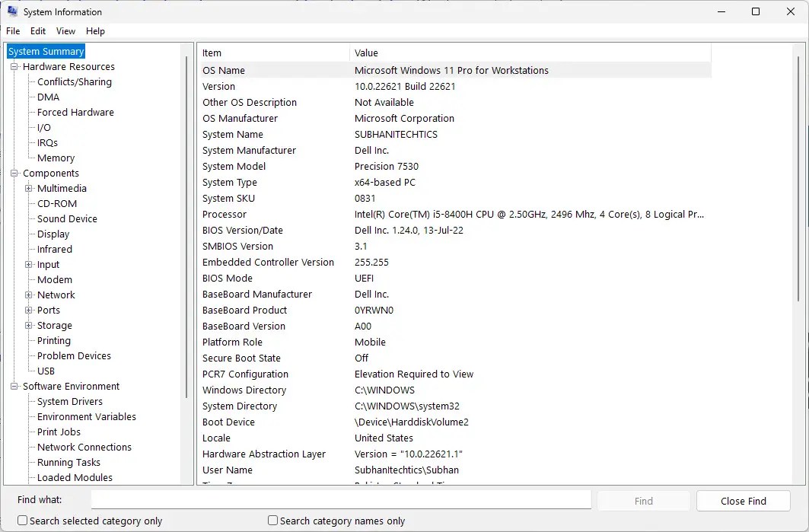Select USB tree item
Screen dimensions: 809x532
(46, 371)
